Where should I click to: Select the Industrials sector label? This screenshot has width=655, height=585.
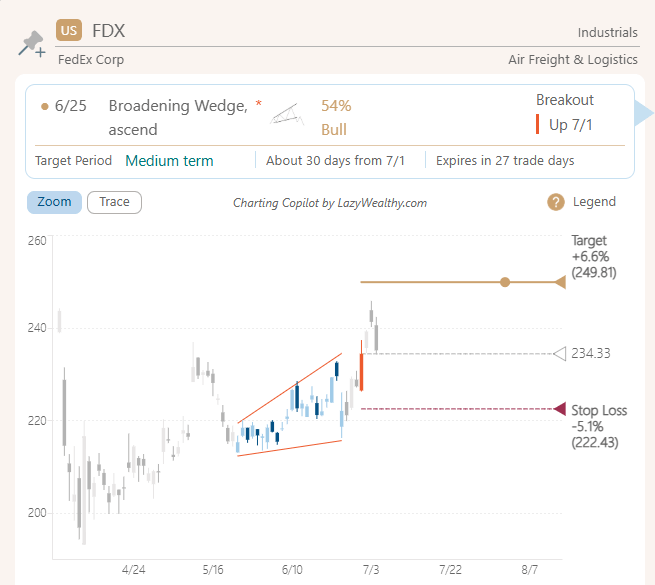tap(607, 33)
